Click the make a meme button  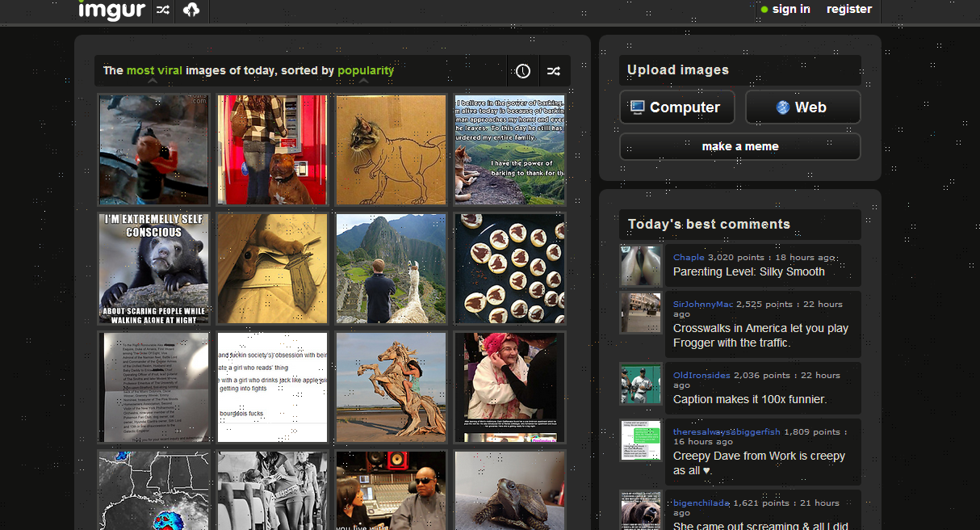(x=740, y=146)
